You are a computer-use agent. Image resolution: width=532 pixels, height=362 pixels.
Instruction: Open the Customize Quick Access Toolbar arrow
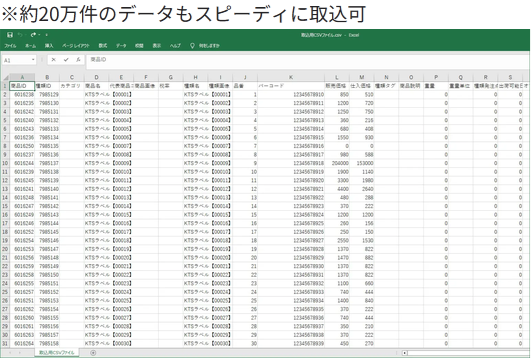[46, 35]
